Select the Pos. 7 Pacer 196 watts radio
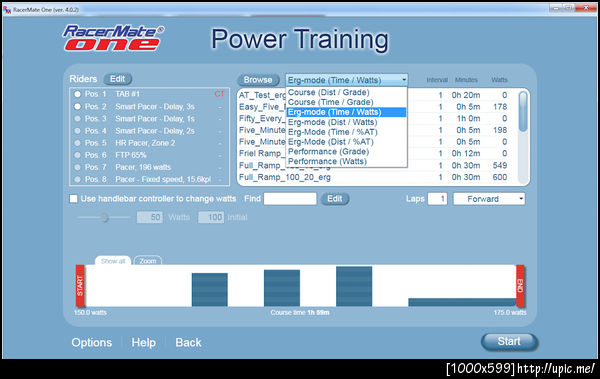 [x=78, y=167]
